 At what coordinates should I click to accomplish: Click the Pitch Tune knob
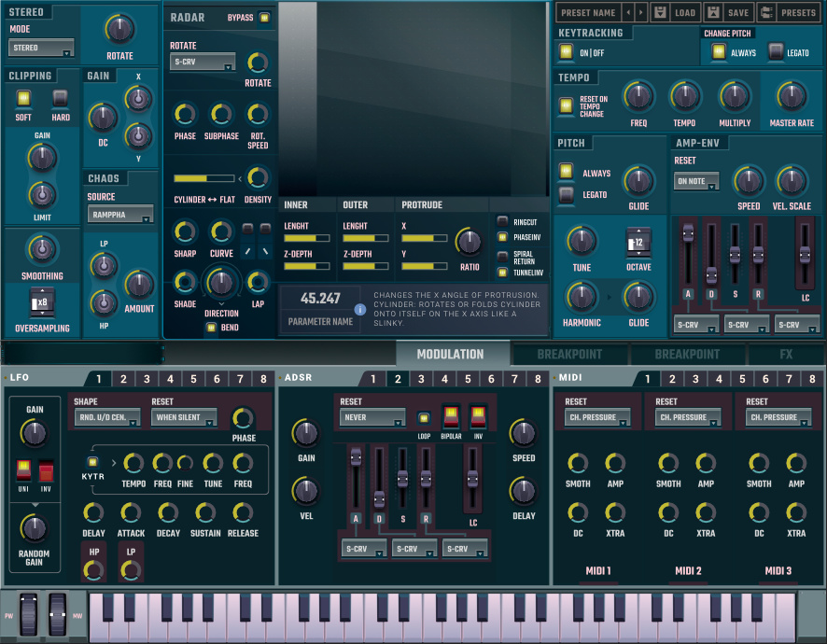tap(582, 241)
